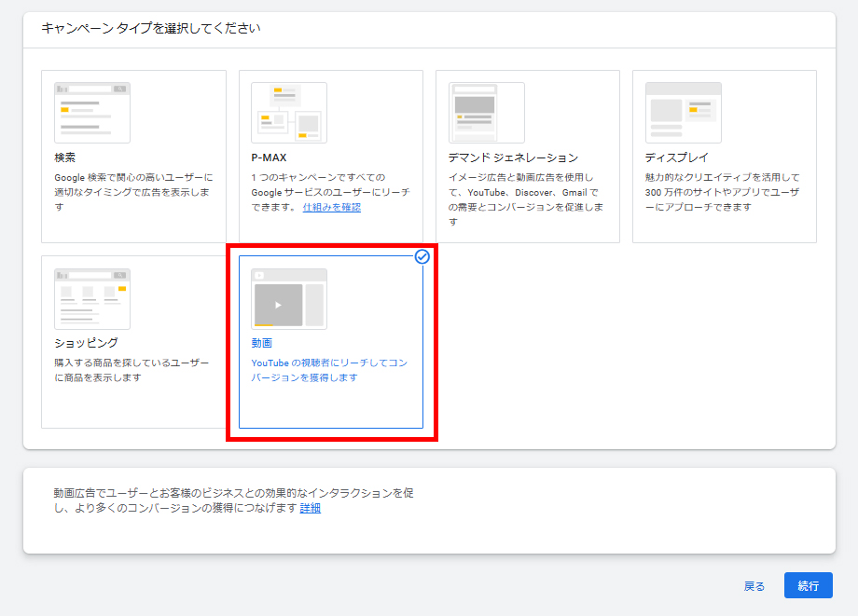Click the 動画 campaign title text

[x=262, y=343]
